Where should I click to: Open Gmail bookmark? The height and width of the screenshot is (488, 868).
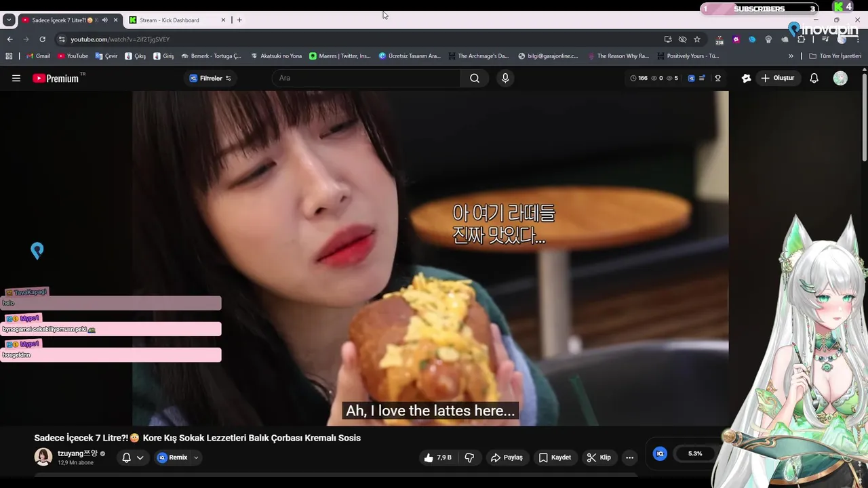pyautogui.click(x=38, y=56)
